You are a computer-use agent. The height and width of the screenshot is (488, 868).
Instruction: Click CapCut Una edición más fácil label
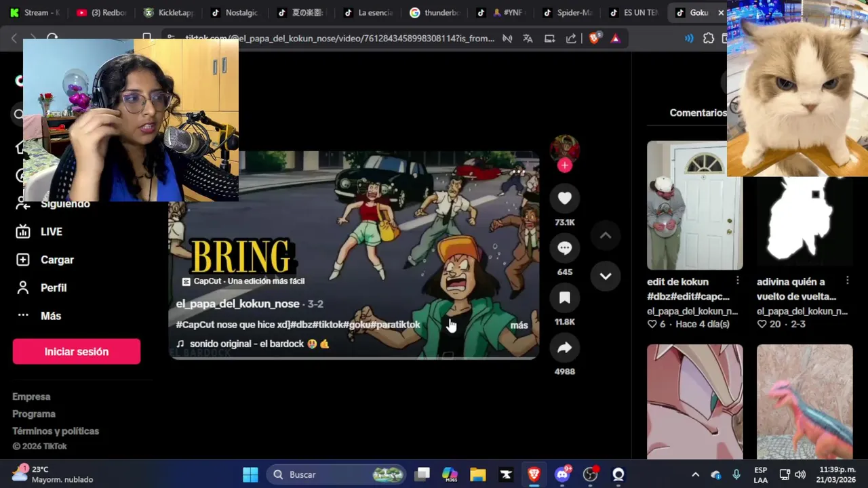pos(243,281)
